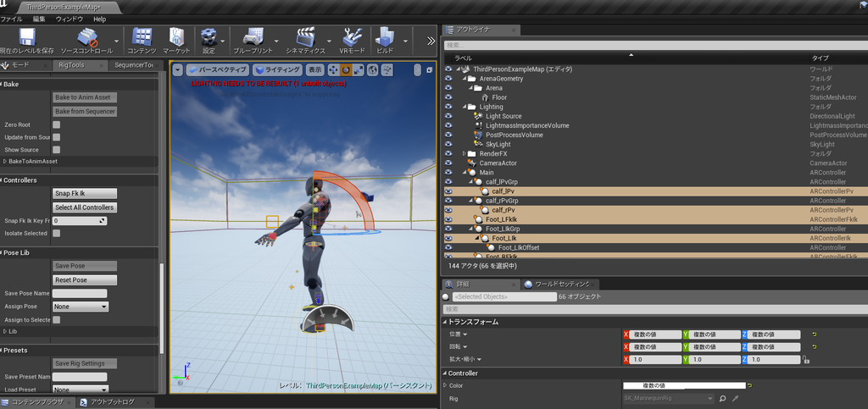
Task: Select the scale gizmo tool in viewport
Action: [359, 69]
